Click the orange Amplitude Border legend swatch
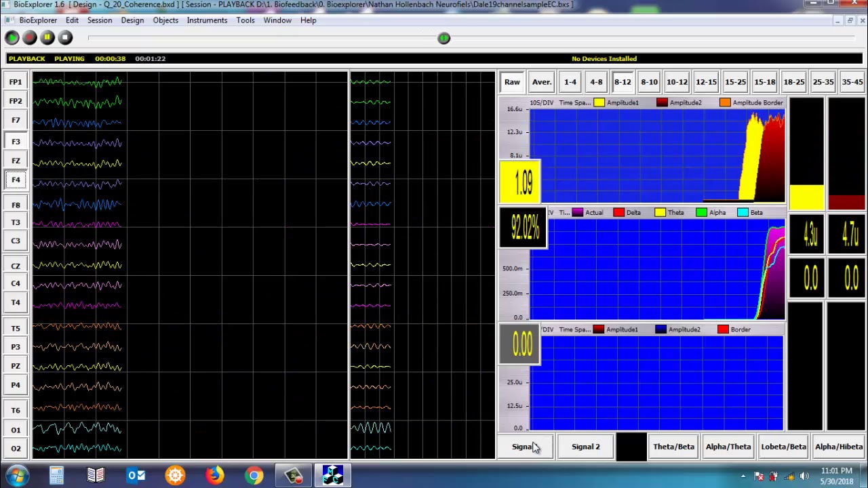This screenshot has width=868, height=488. (725, 102)
